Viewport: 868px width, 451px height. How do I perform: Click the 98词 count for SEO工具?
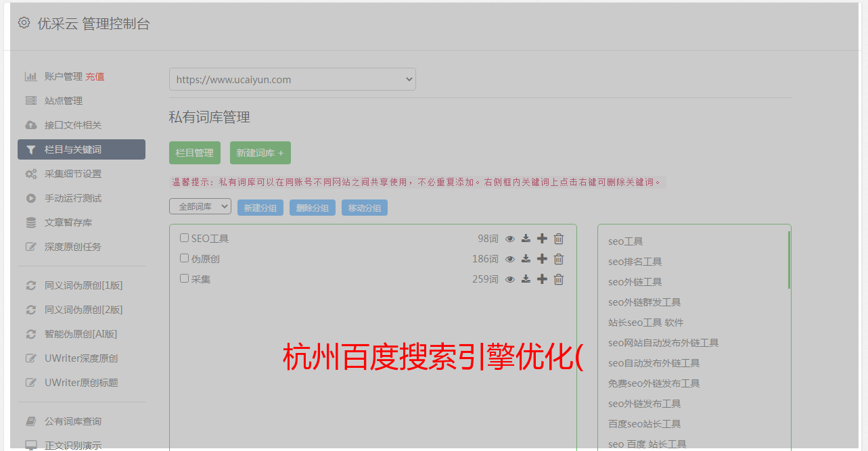488,239
